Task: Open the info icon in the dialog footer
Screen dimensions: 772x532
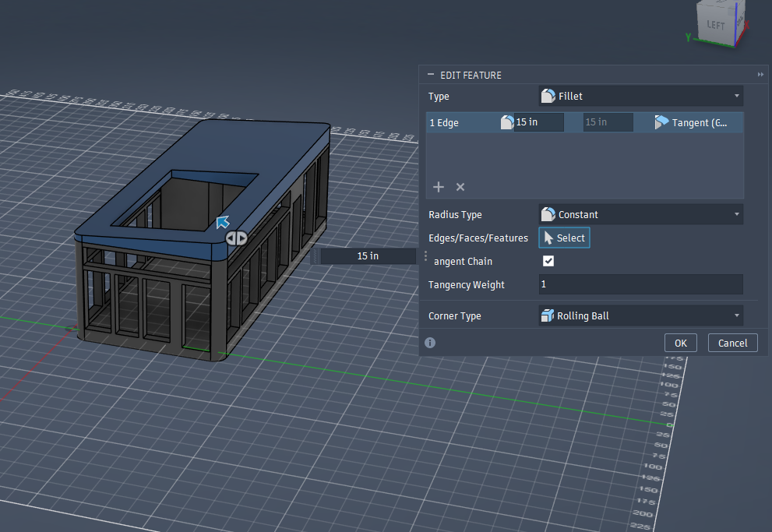Action: pyautogui.click(x=430, y=343)
